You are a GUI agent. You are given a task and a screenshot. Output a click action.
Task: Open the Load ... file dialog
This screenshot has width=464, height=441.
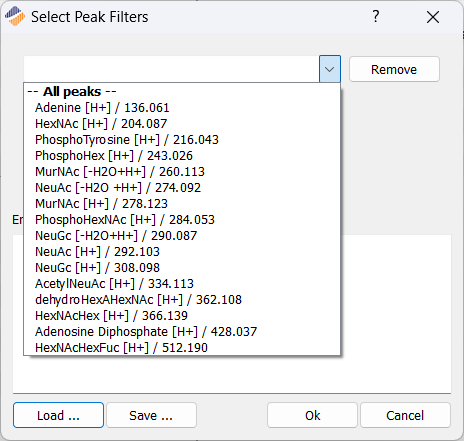(x=58, y=415)
